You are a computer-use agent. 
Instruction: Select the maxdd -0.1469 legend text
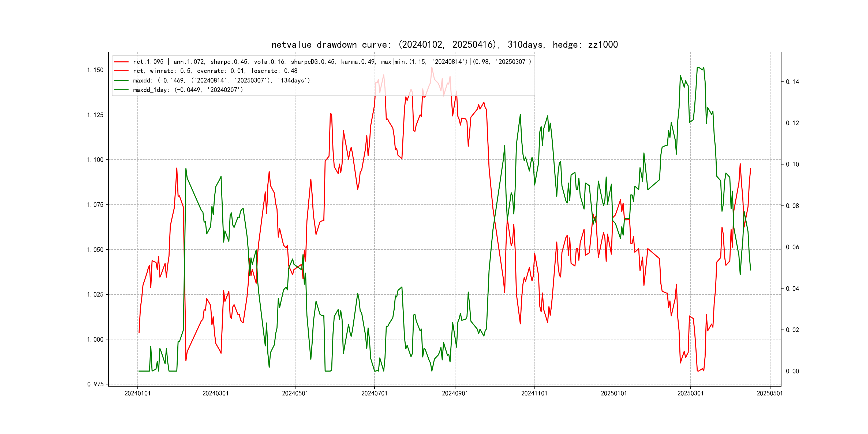tap(221, 81)
